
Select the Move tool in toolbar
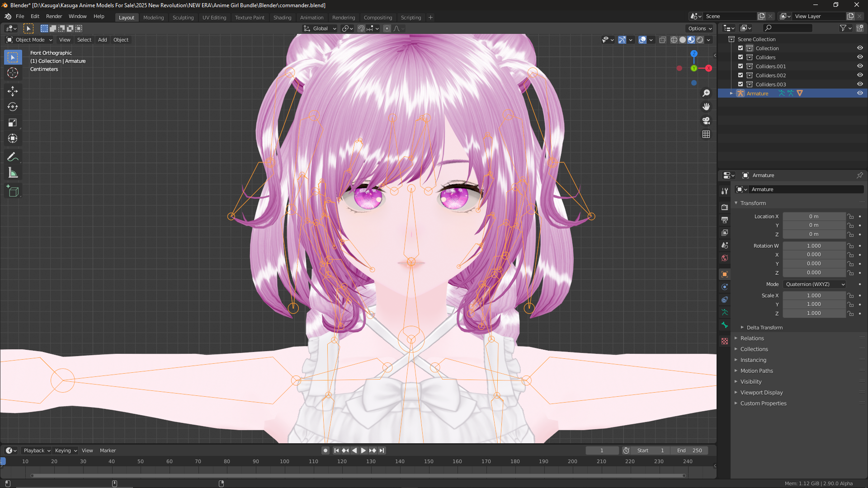pyautogui.click(x=13, y=91)
